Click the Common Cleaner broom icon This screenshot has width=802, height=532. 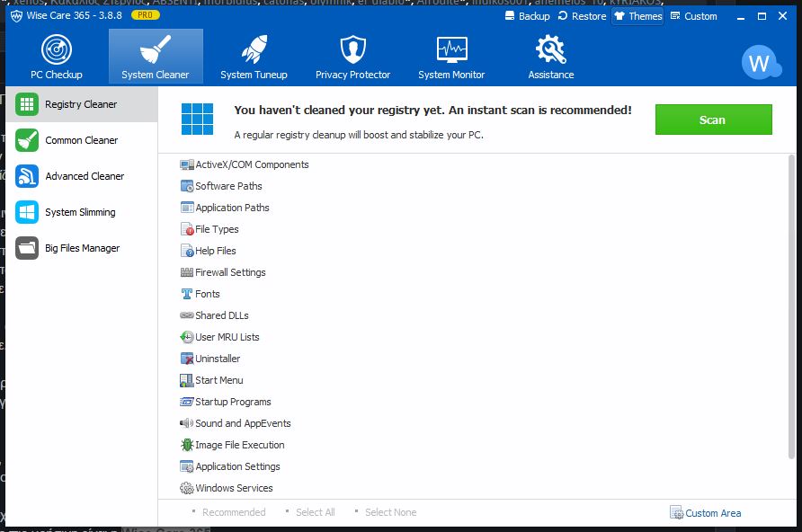point(27,140)
